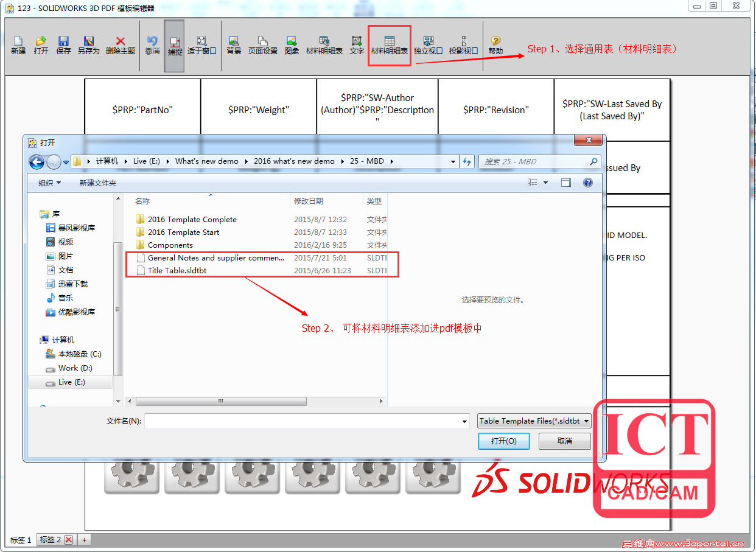Add a new tab with the + button
The height and width of the screenshot is (552, 756).
85,540
